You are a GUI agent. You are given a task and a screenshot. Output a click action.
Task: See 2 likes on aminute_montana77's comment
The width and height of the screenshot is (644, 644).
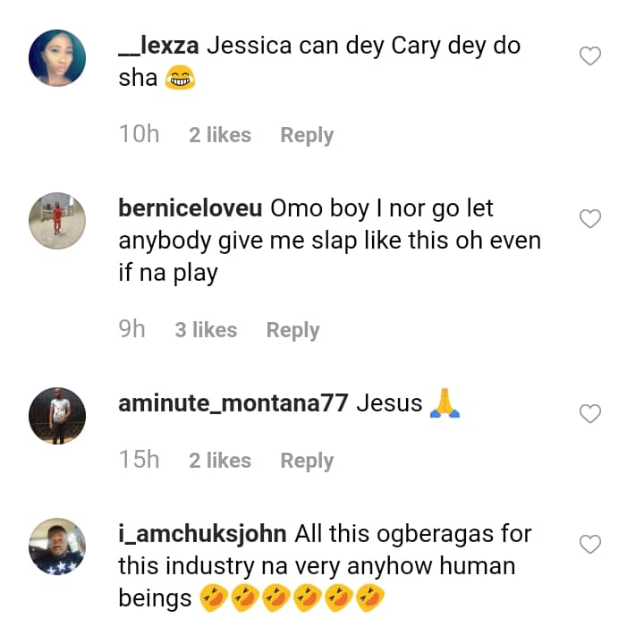[x=220, y=461]
